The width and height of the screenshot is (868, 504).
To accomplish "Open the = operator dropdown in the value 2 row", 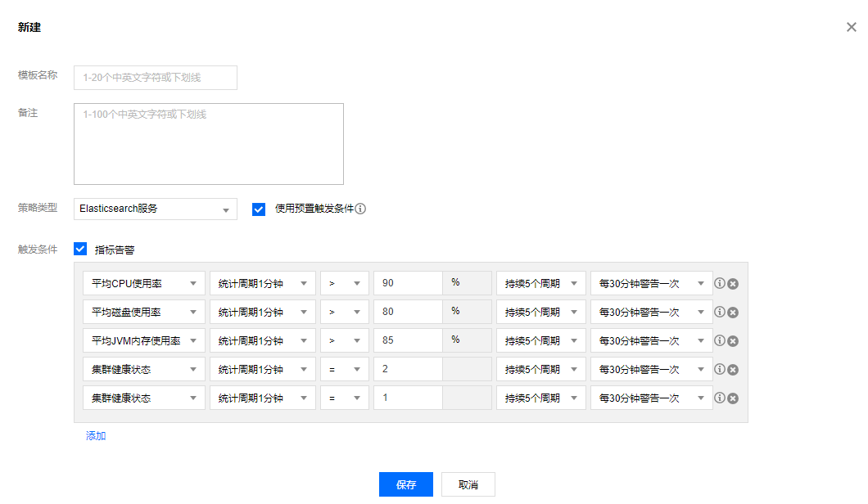I will point(344,369).
